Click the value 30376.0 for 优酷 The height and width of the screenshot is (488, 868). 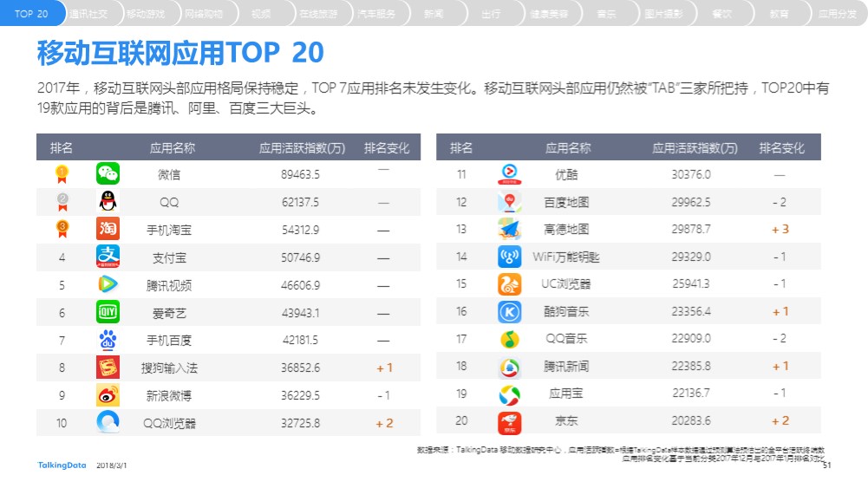(x=691, y=174)
